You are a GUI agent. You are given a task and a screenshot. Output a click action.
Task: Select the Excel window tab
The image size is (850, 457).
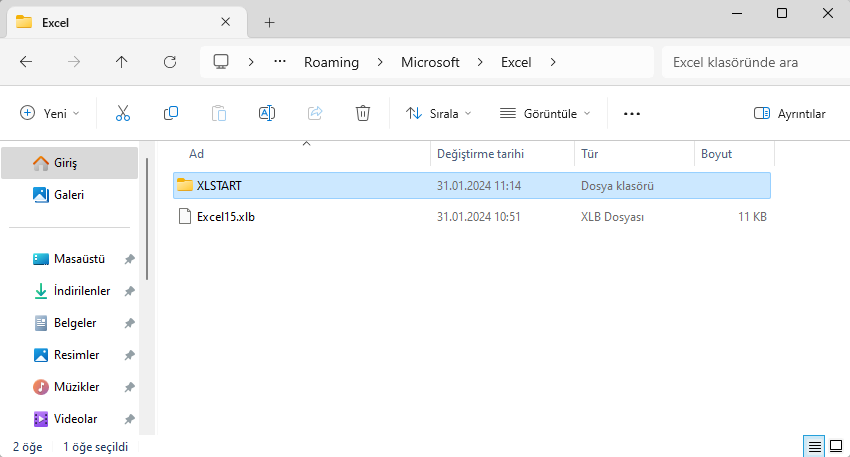click(127, 22)
